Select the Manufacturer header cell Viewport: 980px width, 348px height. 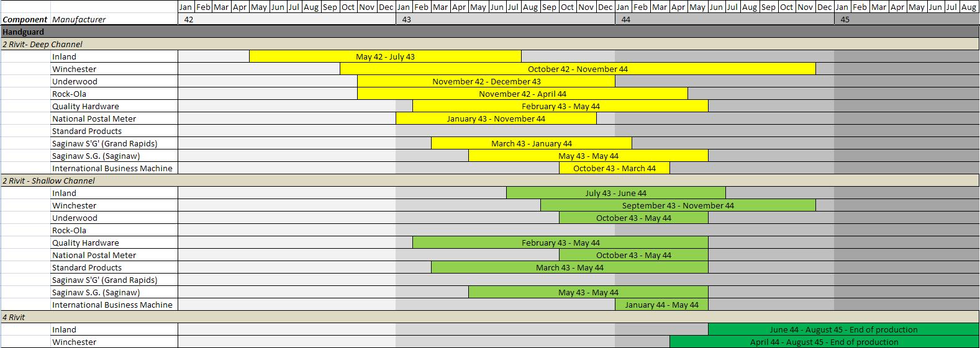114,19
